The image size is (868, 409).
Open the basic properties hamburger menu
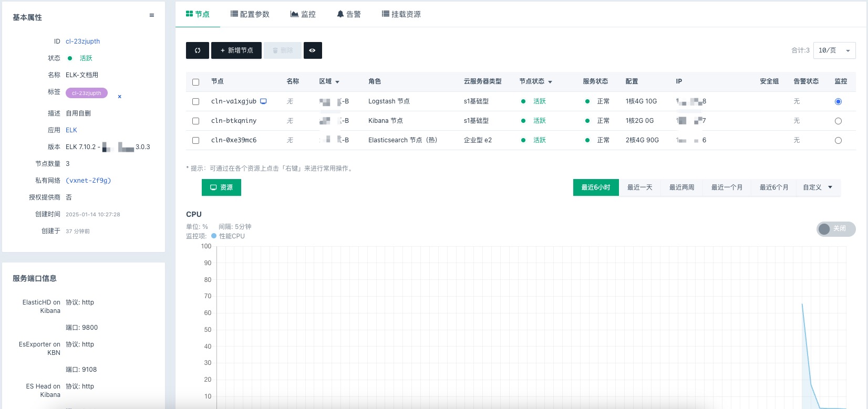(152, 16)
